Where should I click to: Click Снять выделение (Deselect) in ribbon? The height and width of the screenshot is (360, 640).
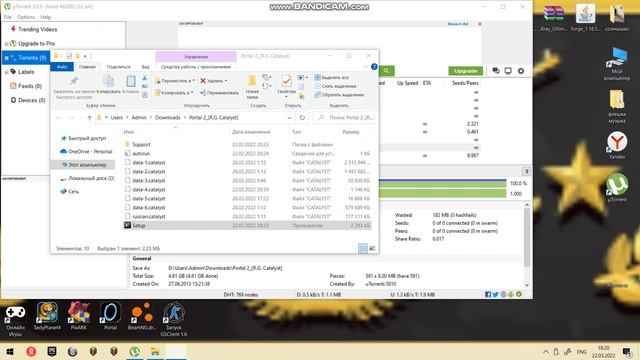coord(335,86)
